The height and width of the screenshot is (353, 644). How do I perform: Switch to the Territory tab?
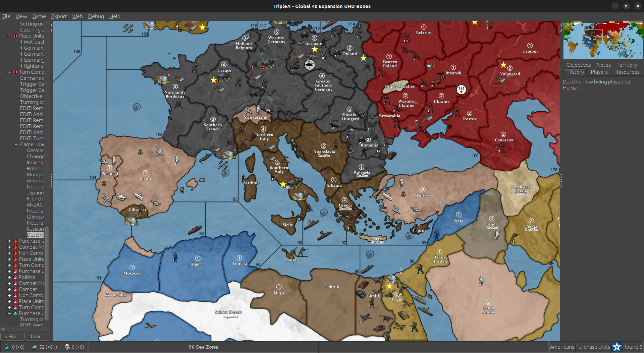[626, 65]
